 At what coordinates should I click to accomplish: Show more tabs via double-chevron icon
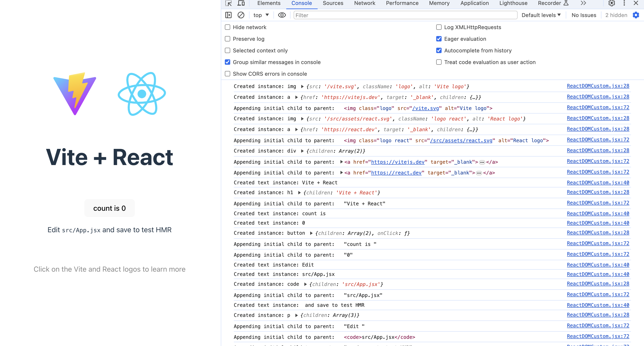[583, 3]
